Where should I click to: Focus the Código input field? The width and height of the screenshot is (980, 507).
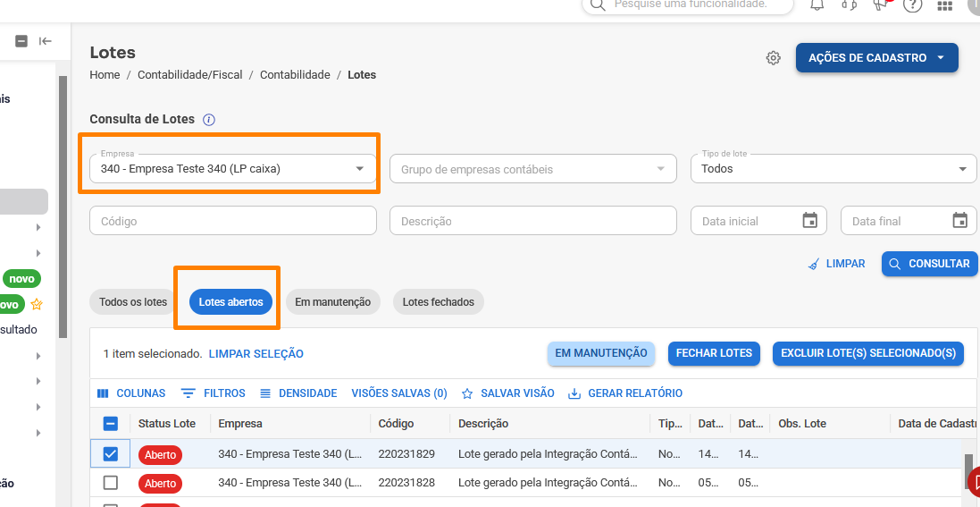tap(233, 220)
